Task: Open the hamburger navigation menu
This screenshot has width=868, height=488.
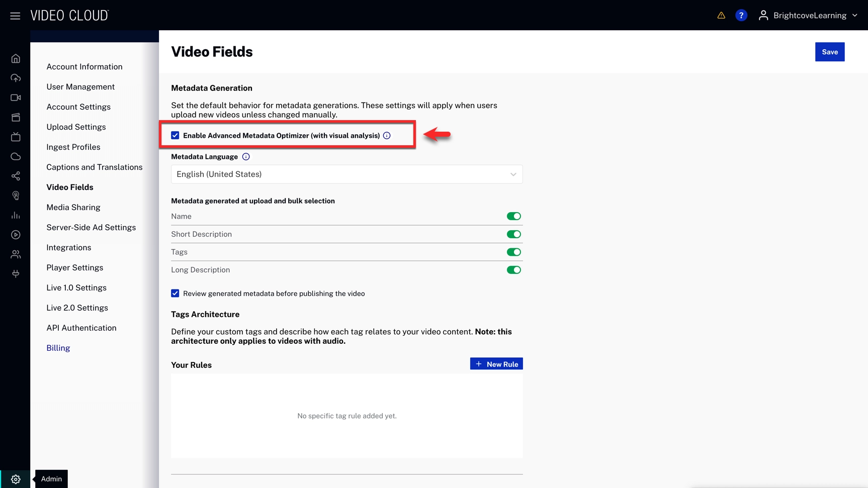Action: pyautogui.click(x=15, y=16)
